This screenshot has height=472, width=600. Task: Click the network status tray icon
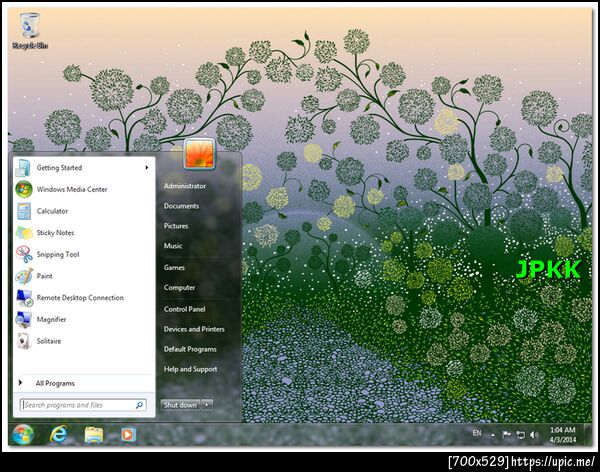520,434
